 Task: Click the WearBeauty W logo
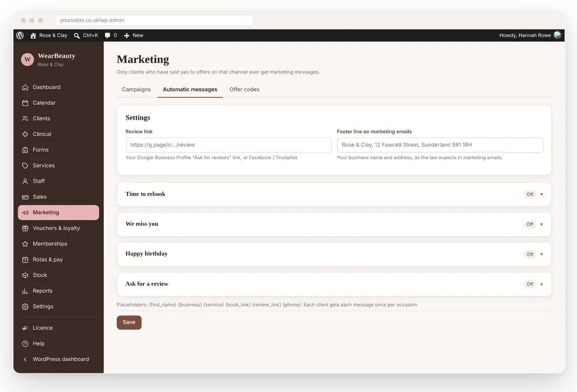click(x=27, y=59)
